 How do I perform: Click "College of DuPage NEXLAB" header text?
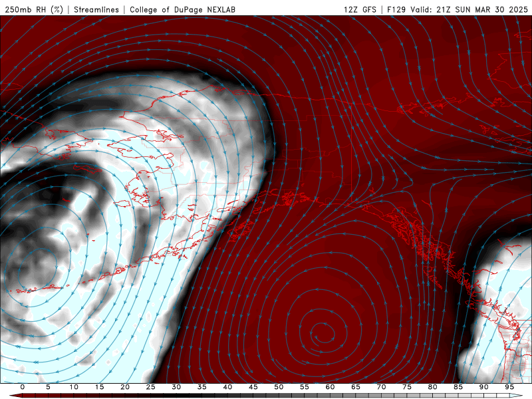[x=182, y=9]
